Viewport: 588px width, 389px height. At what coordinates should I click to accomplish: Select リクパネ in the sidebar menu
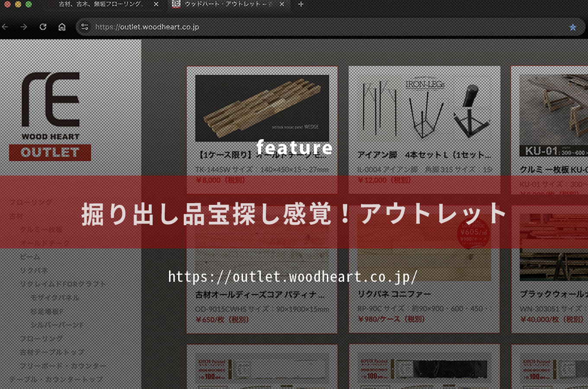coord(34,271)
